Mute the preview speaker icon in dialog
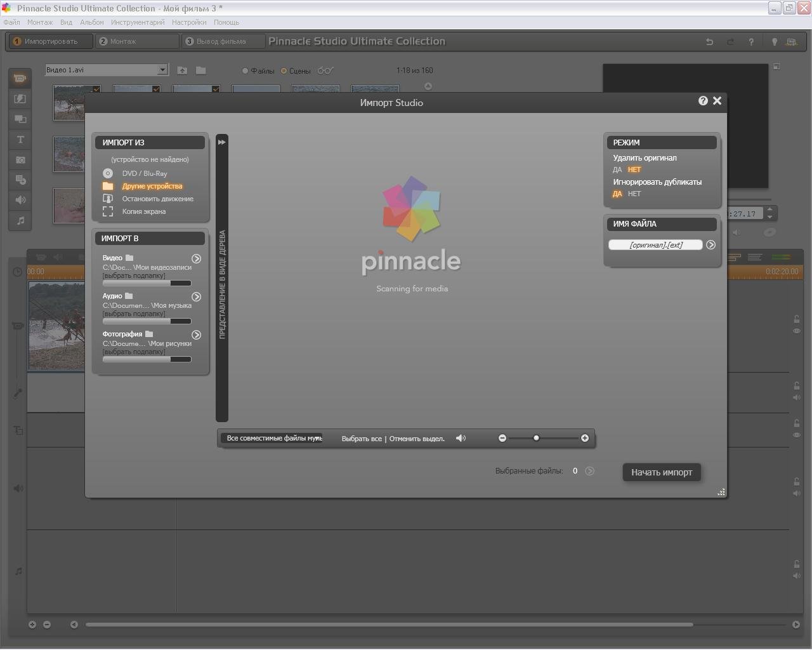 tap(461, 438)
